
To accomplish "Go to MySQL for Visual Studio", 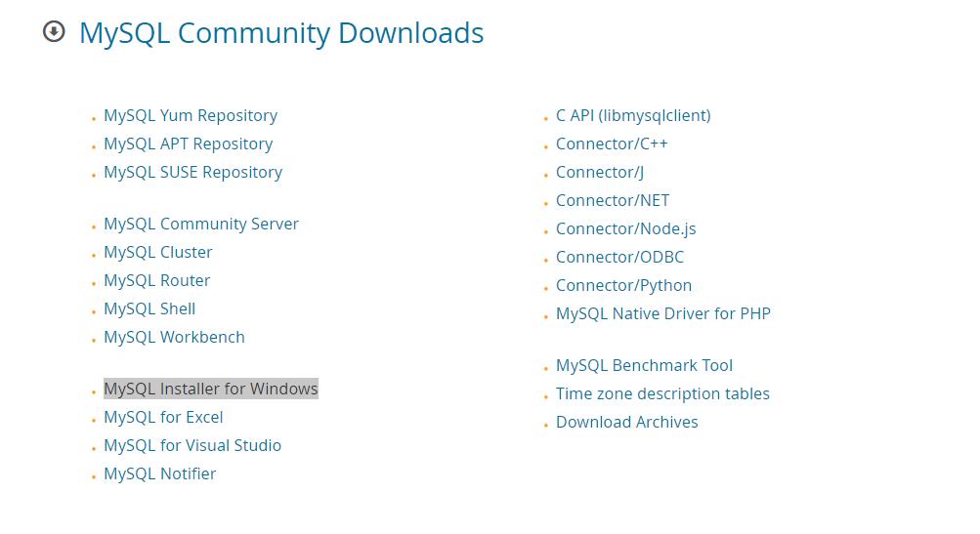I will [x=192, y=445].
